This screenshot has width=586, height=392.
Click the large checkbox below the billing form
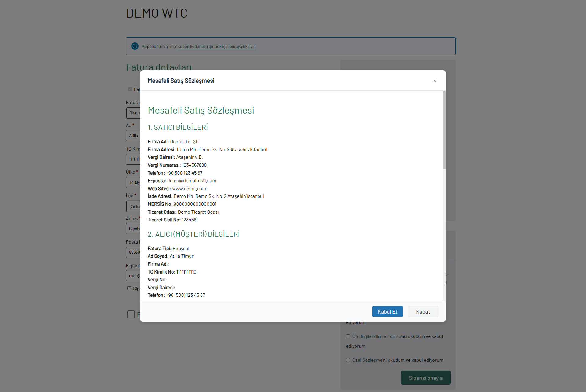point(131,314)
